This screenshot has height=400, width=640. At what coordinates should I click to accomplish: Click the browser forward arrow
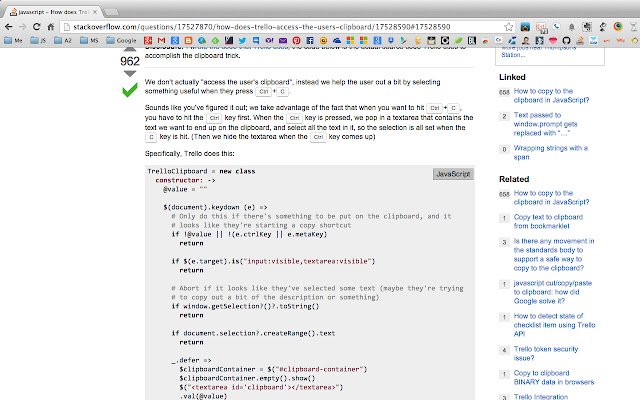click(x=22, y=27)
